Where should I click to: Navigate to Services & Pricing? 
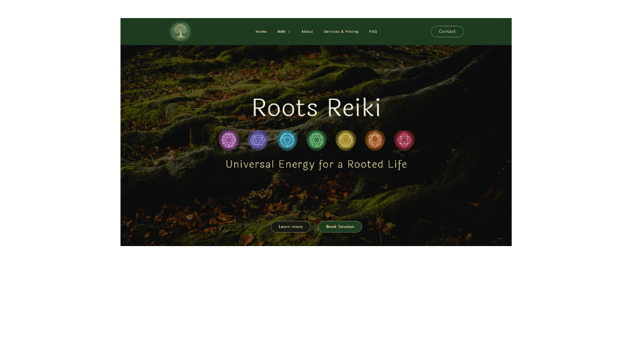pos(341,32)
